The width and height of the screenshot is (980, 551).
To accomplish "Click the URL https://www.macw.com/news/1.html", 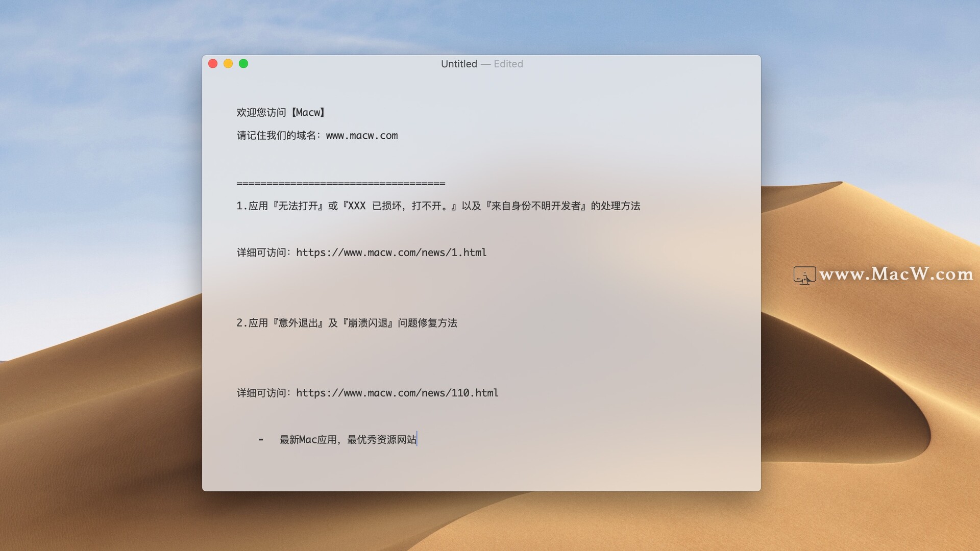I will click(391, 253).
